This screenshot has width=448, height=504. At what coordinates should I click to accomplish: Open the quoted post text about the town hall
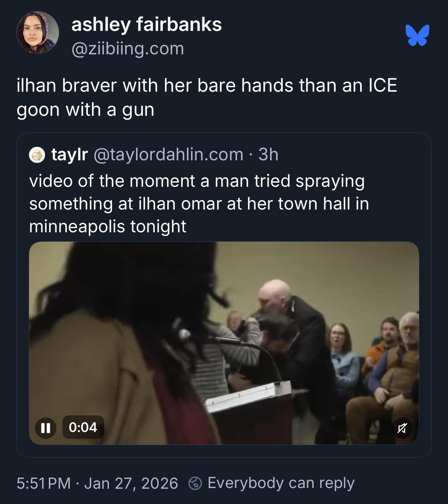click(x=199, y=203)
